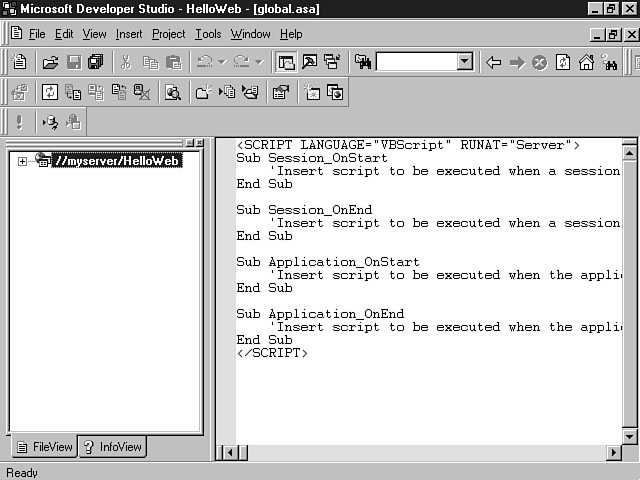This screenshot has height=480, width=640.
Task: Open the Find combo box dropdown
Action: (464, 62)
